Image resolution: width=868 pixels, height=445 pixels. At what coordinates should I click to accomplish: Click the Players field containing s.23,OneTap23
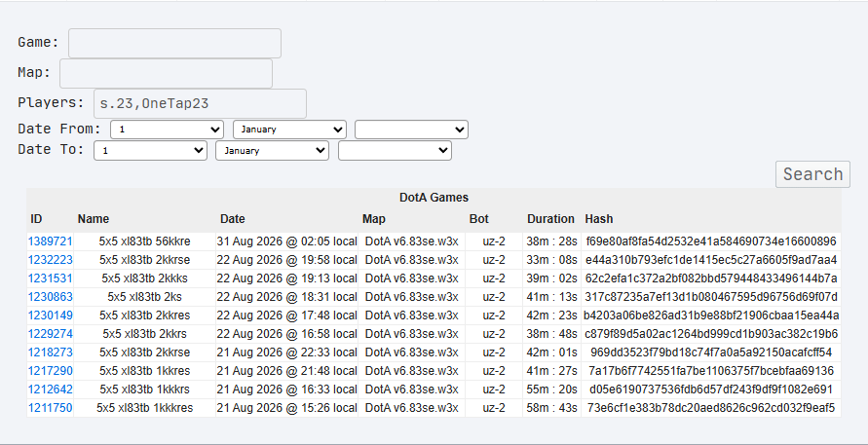pos(200,103)
